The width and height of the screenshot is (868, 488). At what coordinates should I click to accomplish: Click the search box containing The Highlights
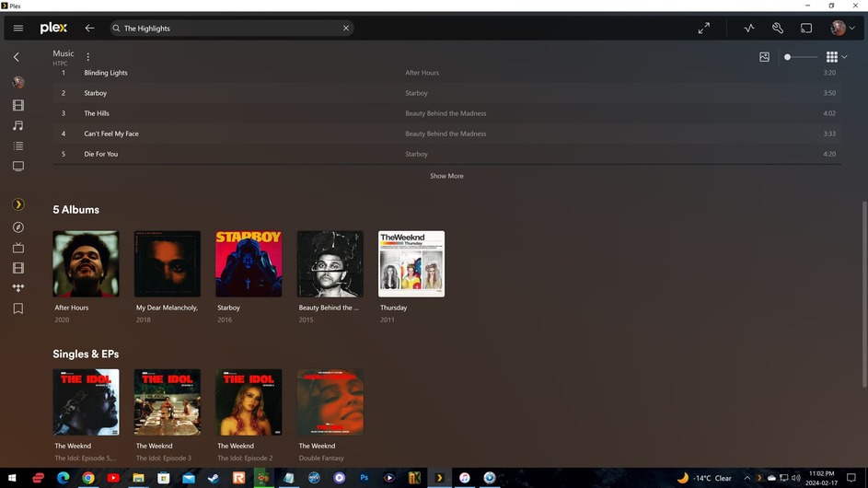(231, 29)
